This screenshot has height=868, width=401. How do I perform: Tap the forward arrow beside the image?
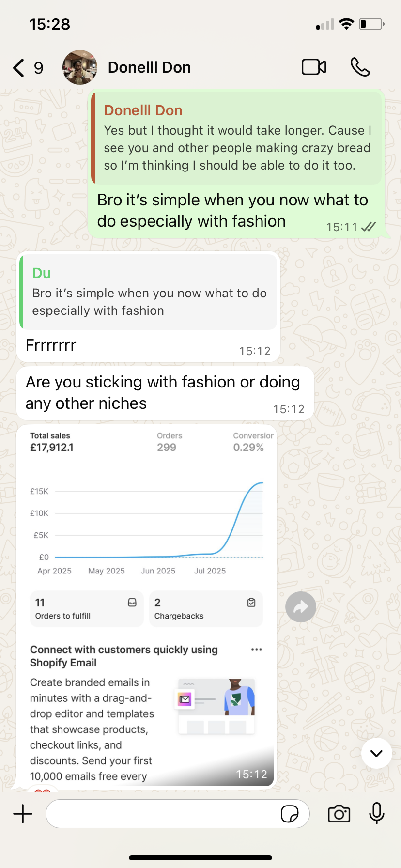point(300,607)
